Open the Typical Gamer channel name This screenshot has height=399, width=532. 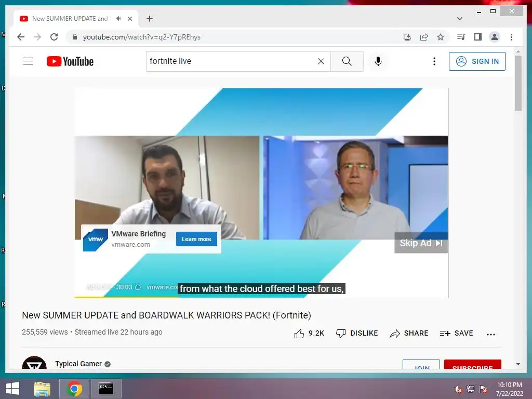coord(78,364)
